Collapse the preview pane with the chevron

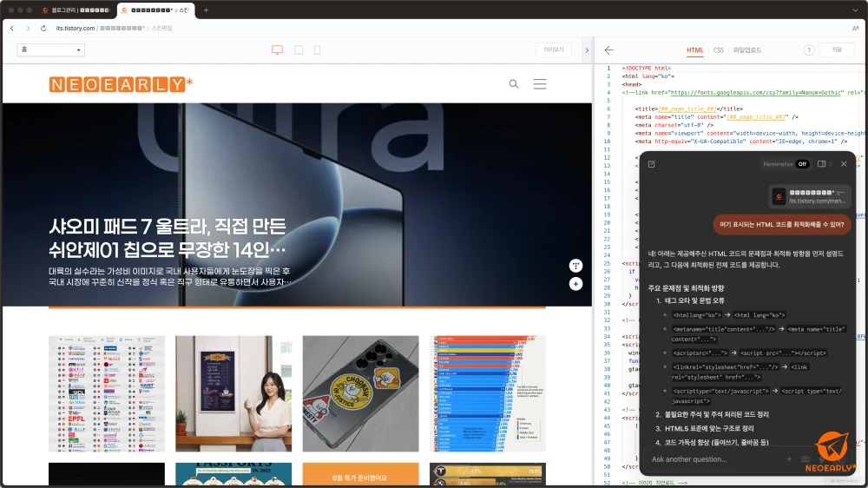587,49
